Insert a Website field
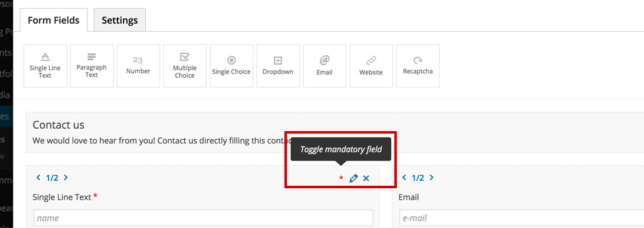This screenshot has height=228, width=644. [371, 66]
